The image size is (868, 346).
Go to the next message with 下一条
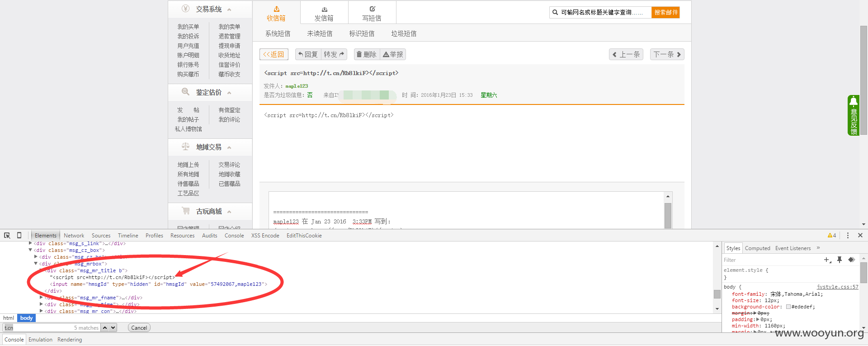667,54
